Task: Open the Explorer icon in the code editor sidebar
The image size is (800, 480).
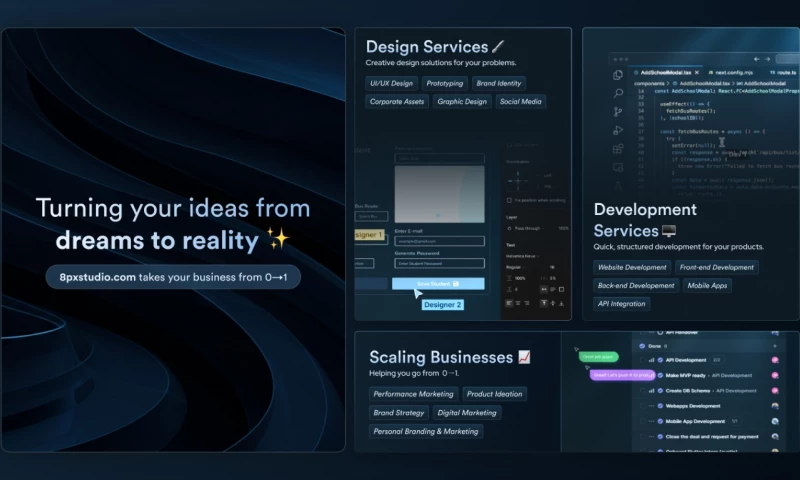Action: point(619,74)
